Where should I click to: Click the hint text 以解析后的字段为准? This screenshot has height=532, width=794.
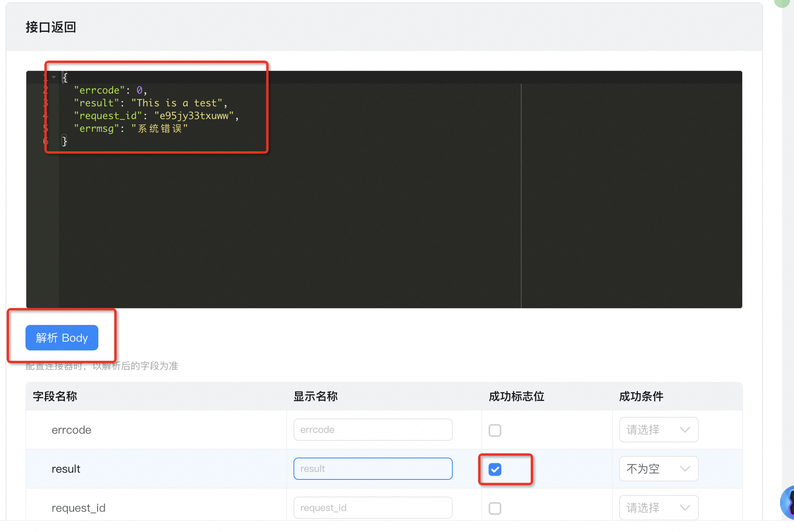(x=135, y=366)
